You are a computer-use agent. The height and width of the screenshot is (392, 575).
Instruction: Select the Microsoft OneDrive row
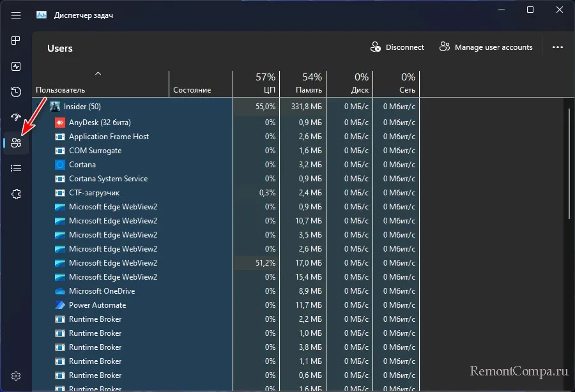pos(226,291)
